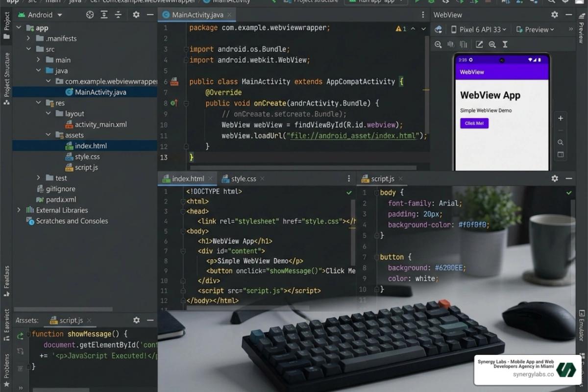Minimize the script.js CSS editor pane
Screen dimensions: 588x392
click(x=568, y=178)
